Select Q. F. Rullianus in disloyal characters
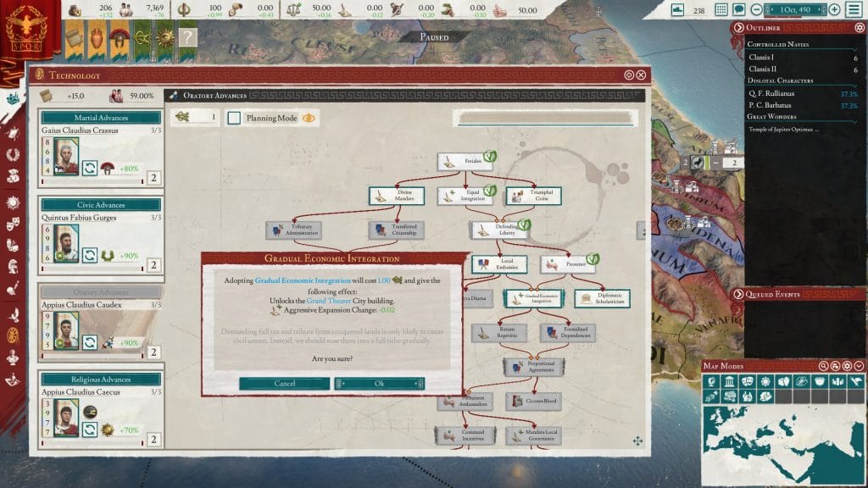Viewport: 868px width, 488px height. pyautogui.click(x=803, y=93)
